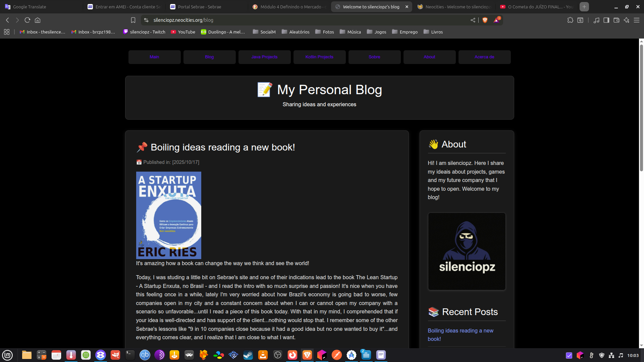Switch to Portal Sebrae tab
644x362 pixels.
[x=199, y=7]
